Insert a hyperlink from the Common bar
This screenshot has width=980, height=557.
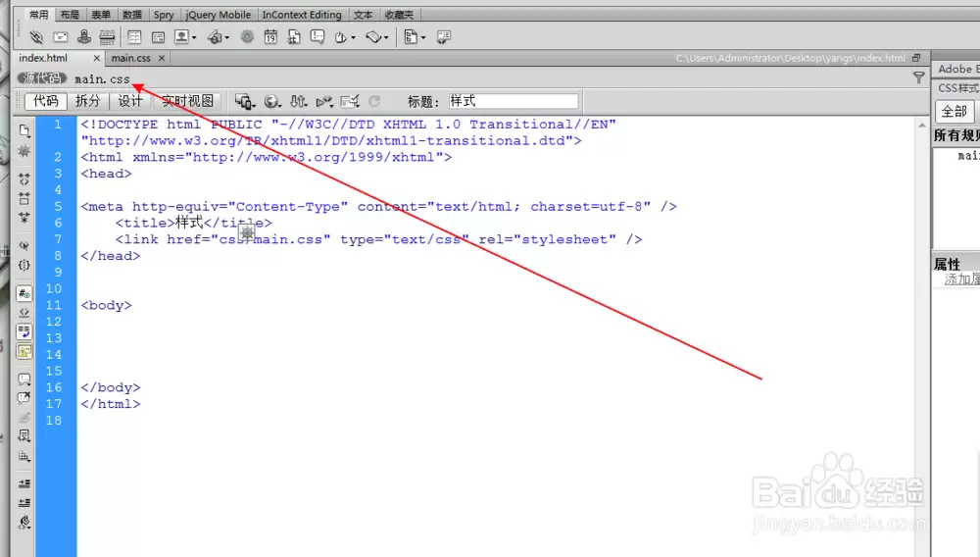pos(36,37)
